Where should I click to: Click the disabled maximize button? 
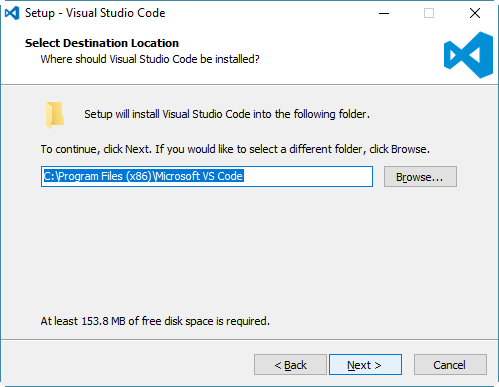(429, 13)
